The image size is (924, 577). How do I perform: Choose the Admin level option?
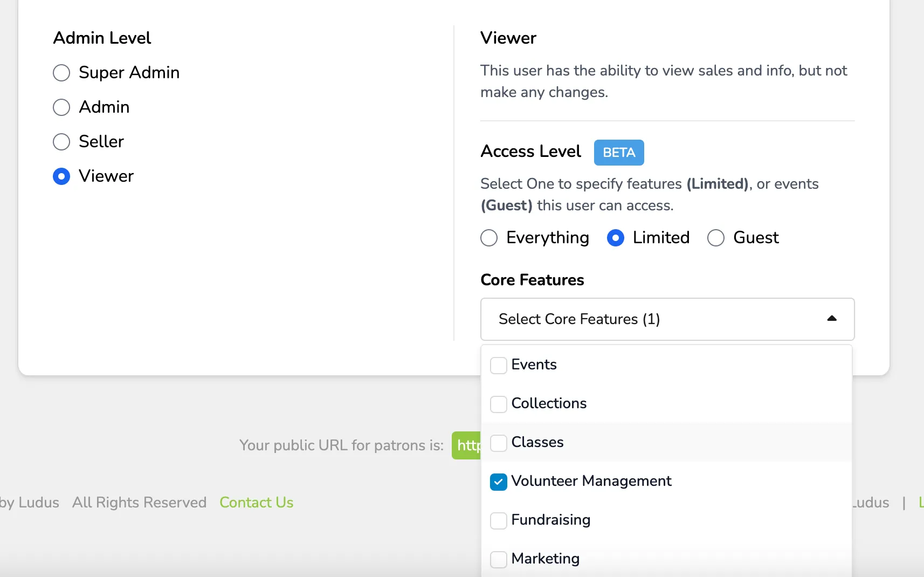pos(61,107)
